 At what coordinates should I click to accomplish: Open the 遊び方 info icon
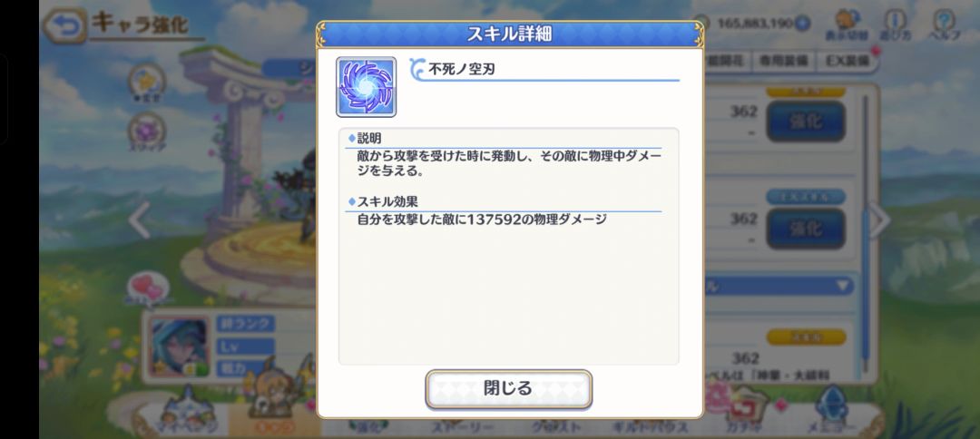(x=896, y=24)
